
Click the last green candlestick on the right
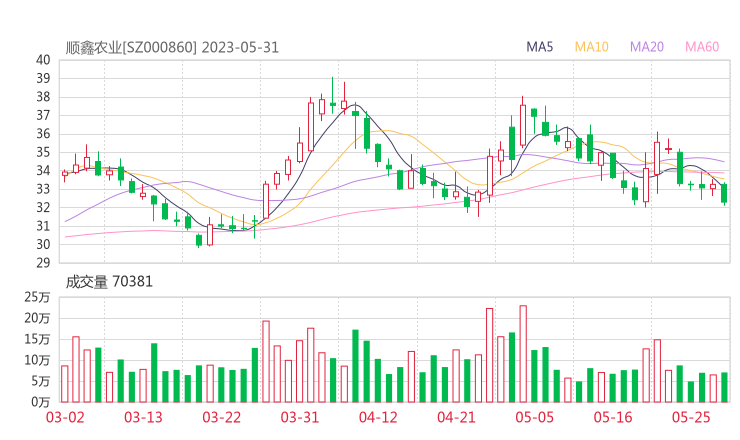724,193
